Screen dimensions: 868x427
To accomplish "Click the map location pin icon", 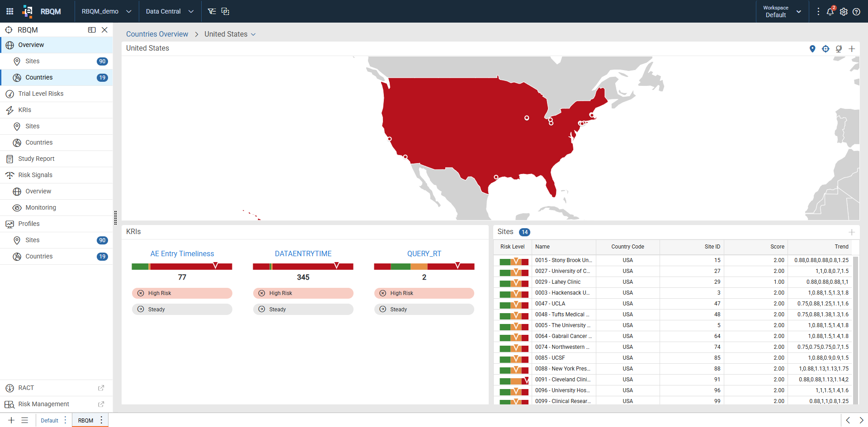I will (x=812, y=49).
